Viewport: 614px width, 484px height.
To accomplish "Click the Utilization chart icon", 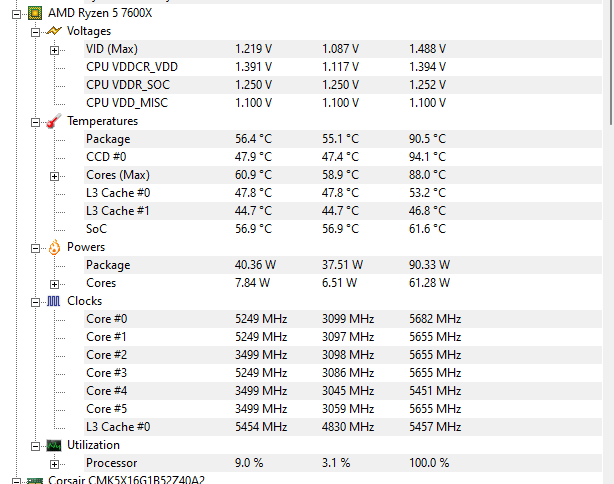I will (54, 445).
